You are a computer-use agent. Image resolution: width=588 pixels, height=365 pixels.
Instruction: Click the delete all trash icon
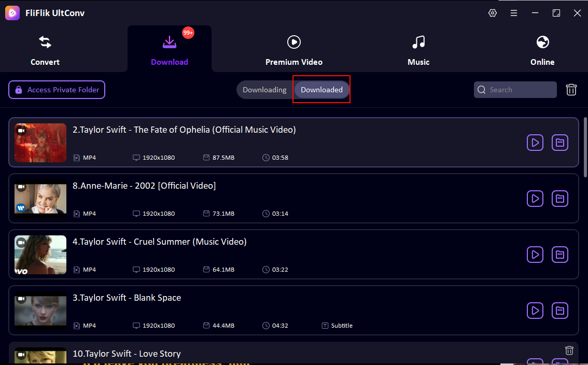[x=571, y=90]
